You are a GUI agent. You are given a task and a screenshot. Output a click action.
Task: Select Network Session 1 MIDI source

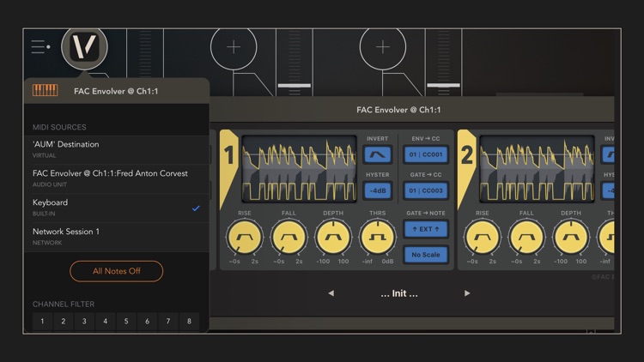[117, 237]
